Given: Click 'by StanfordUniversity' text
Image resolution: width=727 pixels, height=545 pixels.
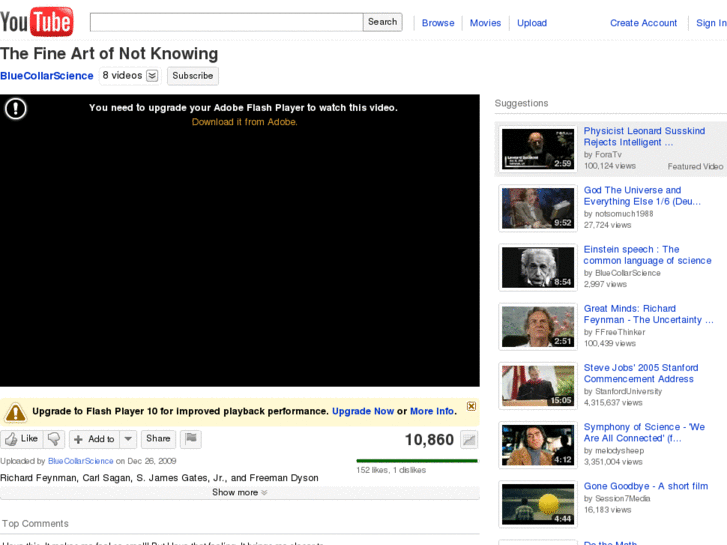Looking at the screenshot, I should pyautogui.click(x=623, y=391).
